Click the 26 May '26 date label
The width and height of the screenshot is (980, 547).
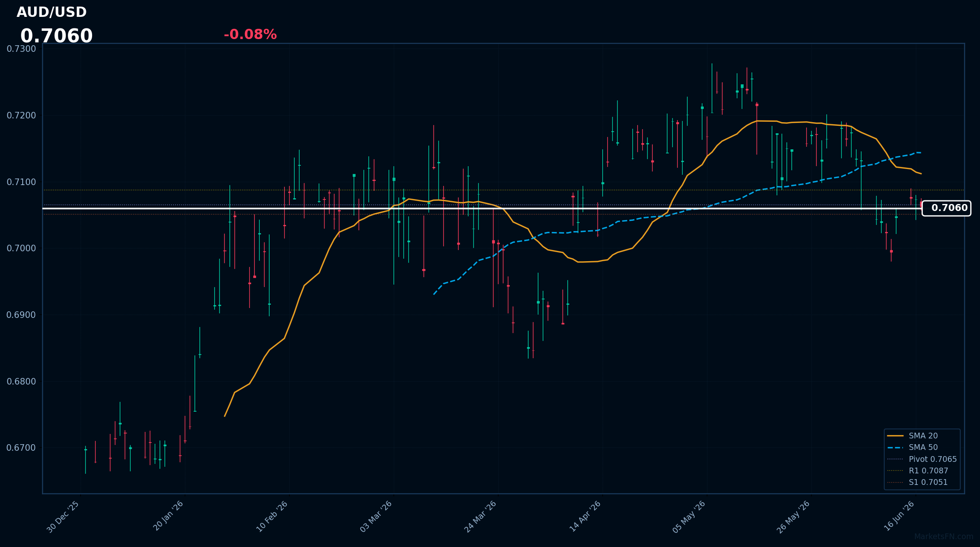(794, 517)
